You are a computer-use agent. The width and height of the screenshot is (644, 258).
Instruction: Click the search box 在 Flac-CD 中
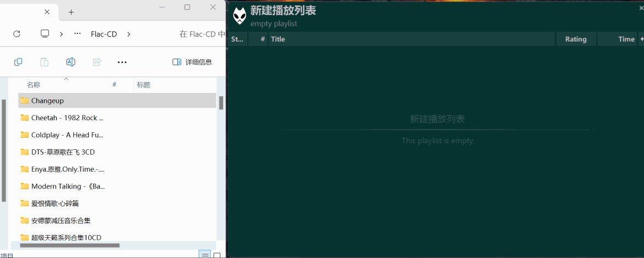(202, 34)
